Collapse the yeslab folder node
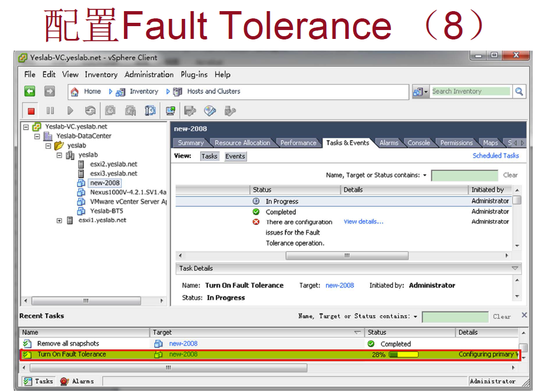The height and width of the screenshot is (392, 535). point(48,146)
